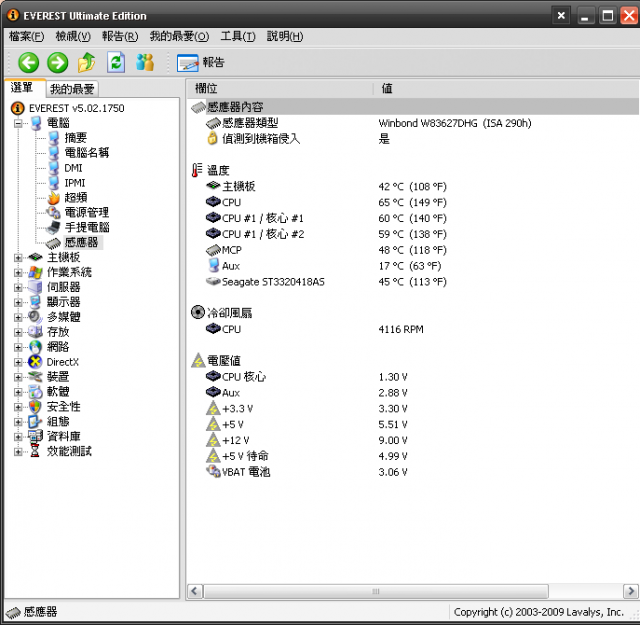Click the hard disk icon for Seagate ST3320418AS

[213, 281]
